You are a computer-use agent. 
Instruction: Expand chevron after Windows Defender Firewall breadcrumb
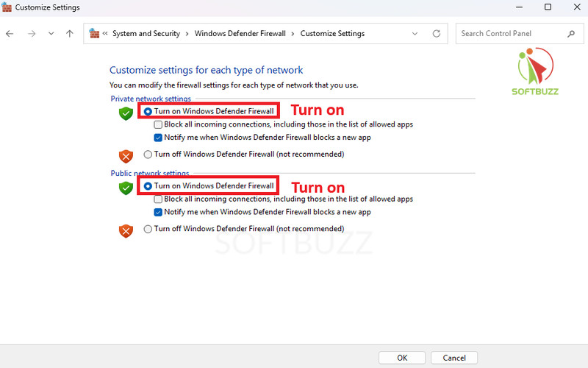pyautogui.click(x=293, y=34)
